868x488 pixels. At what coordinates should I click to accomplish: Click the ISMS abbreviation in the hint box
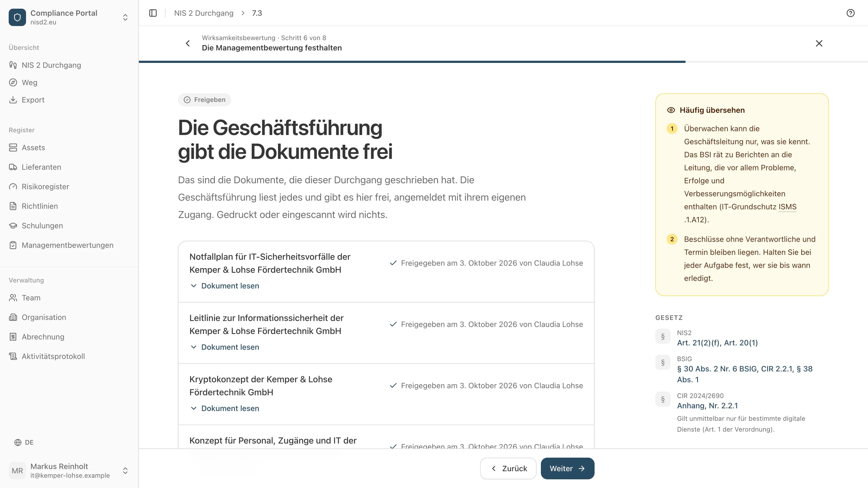pyautogui.click(x=787, y=207)
